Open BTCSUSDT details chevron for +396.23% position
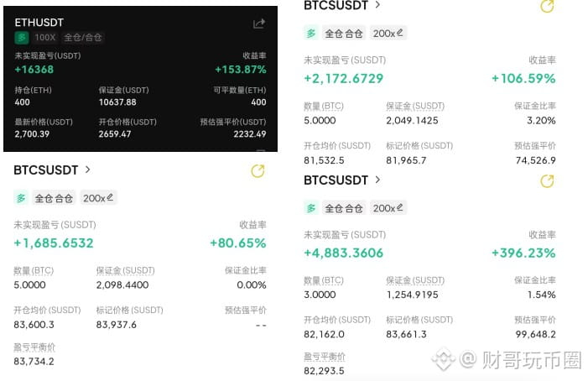 click(x=377, y=180)
